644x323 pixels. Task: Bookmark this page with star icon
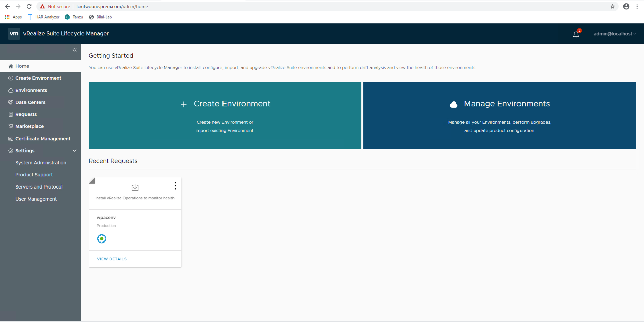point(612,6)
